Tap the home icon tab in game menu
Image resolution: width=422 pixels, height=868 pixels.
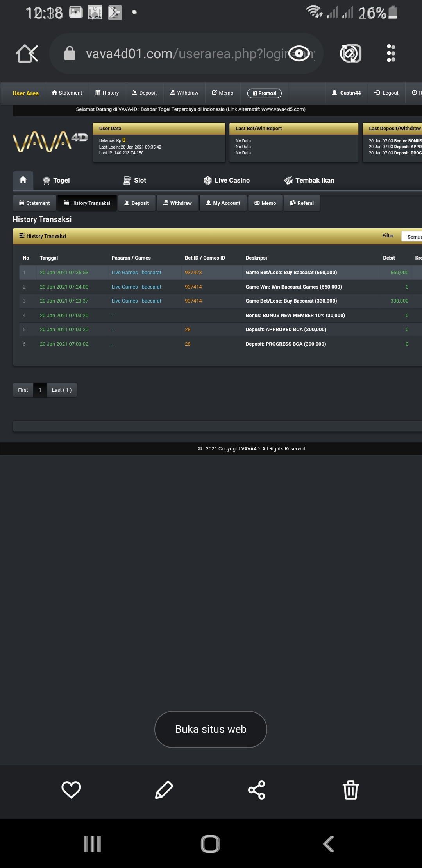pos(23,180)
